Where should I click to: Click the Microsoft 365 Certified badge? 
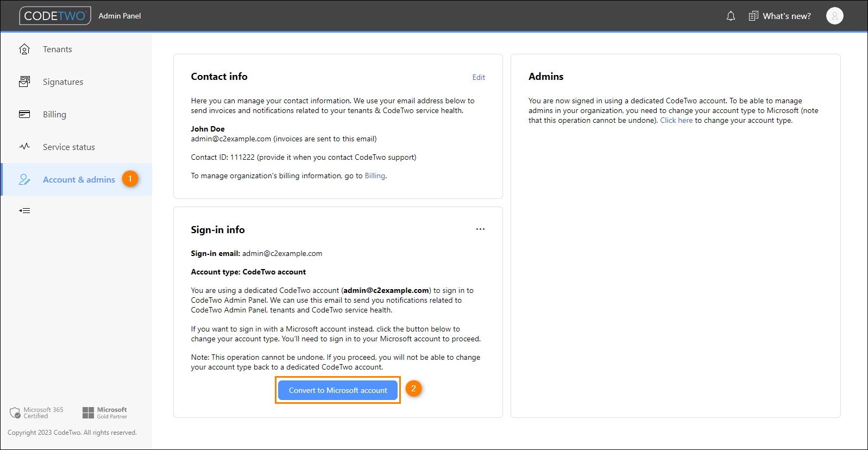point(37,413)
